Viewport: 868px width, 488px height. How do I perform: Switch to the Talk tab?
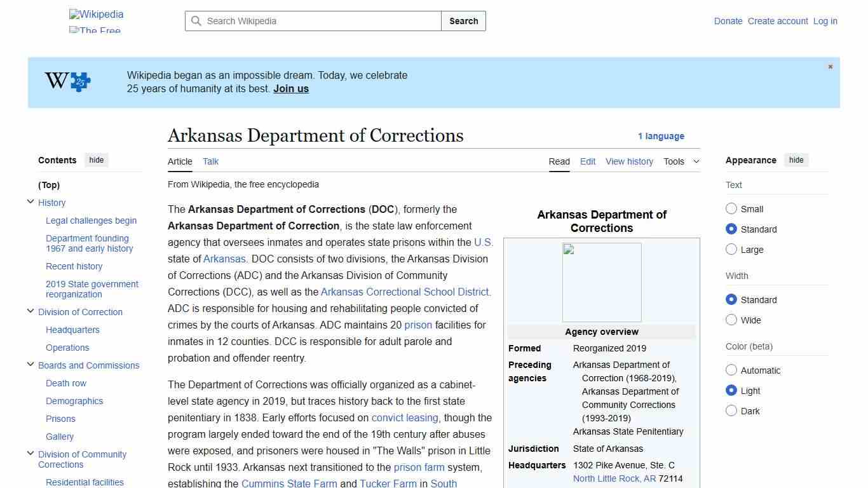click(x=210, y=161)
